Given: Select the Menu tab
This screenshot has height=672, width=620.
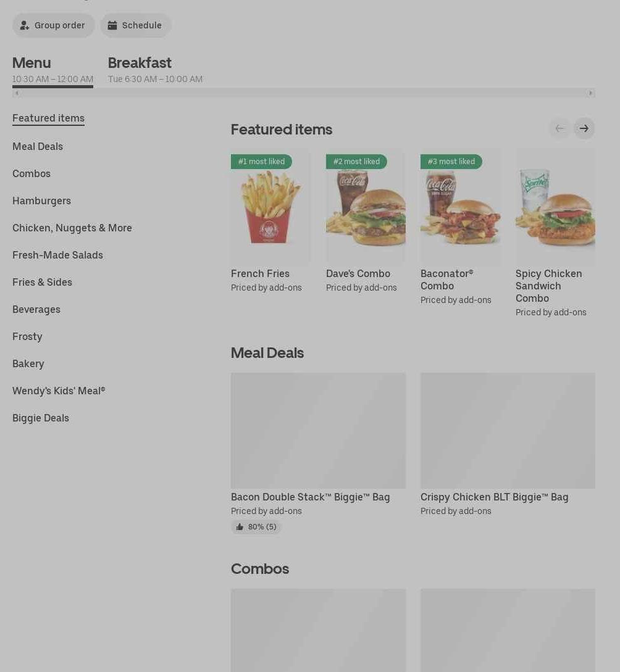Looking at the screenshot, I should pos(52,70).
